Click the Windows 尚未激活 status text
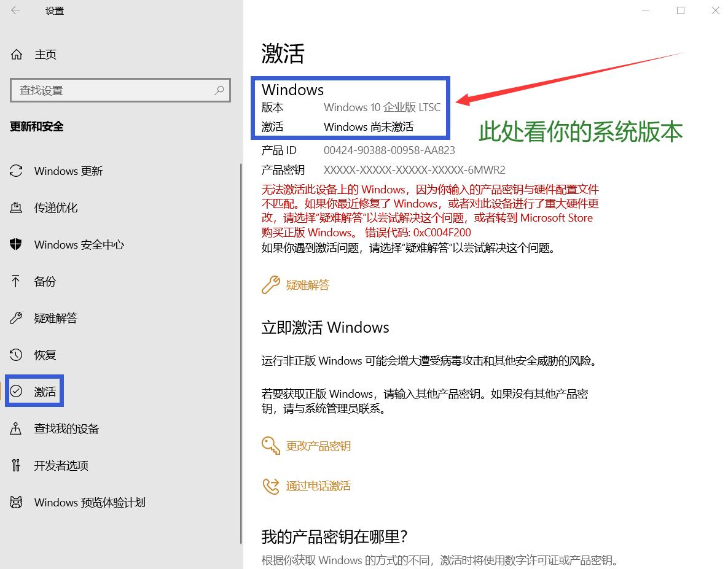Image resolution: width=728 pixels, height=569 pixels. [x=368, y=126]
